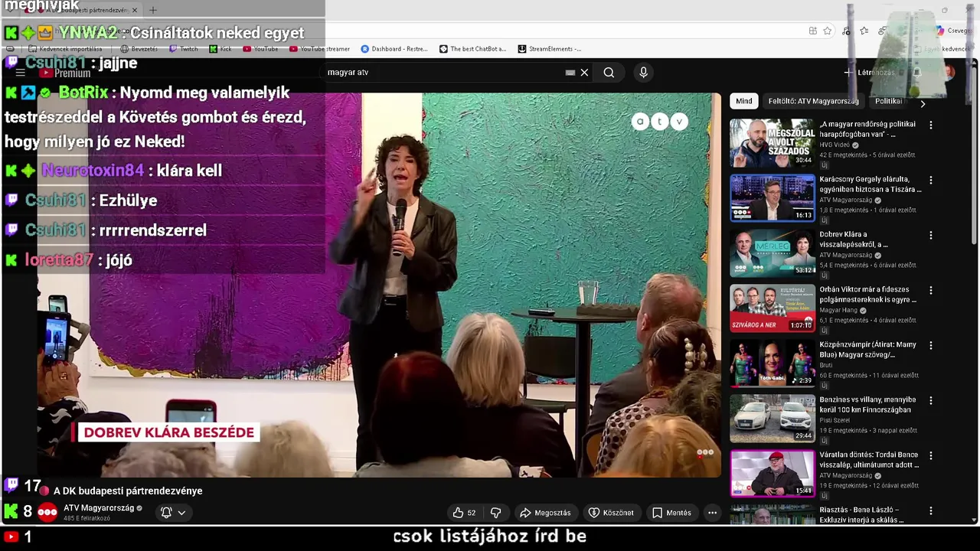980x551 pixels.
Task: Open options menu for 'Dobrev Klára a visszalépésekről'
Action: pos(931,235)
